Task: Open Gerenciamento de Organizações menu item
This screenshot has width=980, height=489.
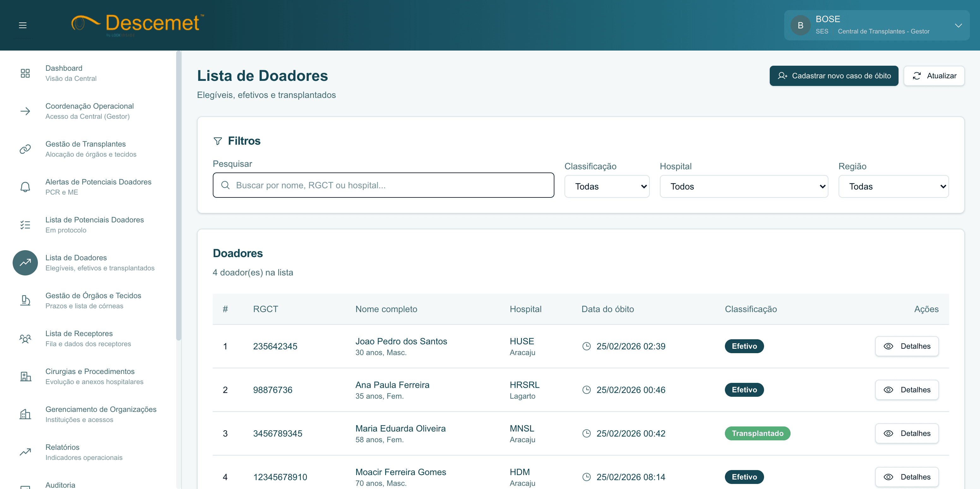Action: tap(101, 409)
